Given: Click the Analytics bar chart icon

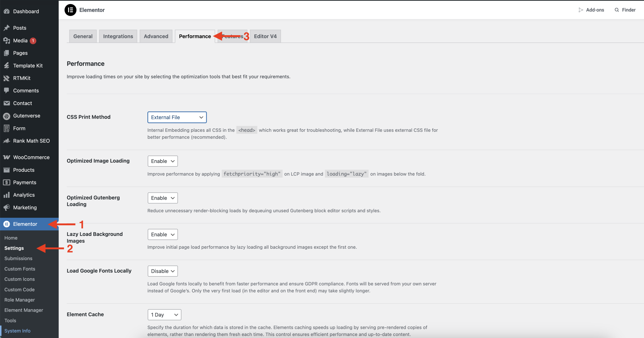Looking at the screenshot, I should click(7, 195).
